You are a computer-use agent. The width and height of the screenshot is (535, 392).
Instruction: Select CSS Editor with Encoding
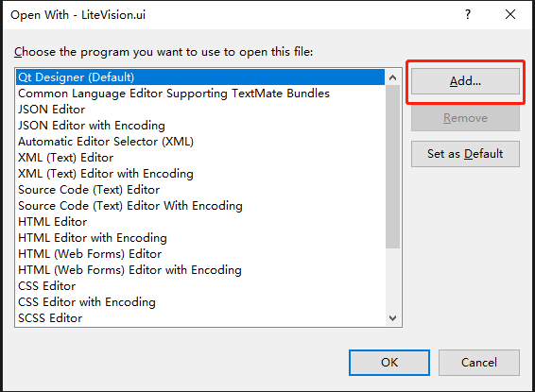click(200, 302)
